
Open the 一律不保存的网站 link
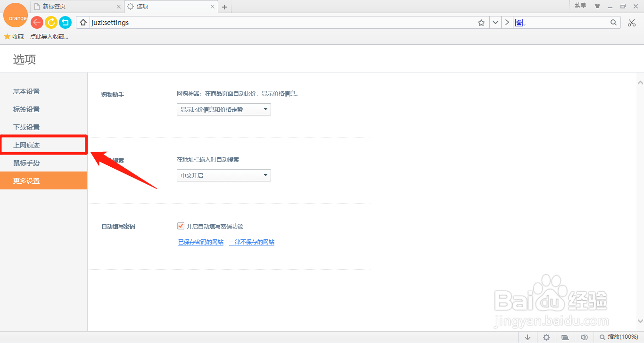point(251,242)
